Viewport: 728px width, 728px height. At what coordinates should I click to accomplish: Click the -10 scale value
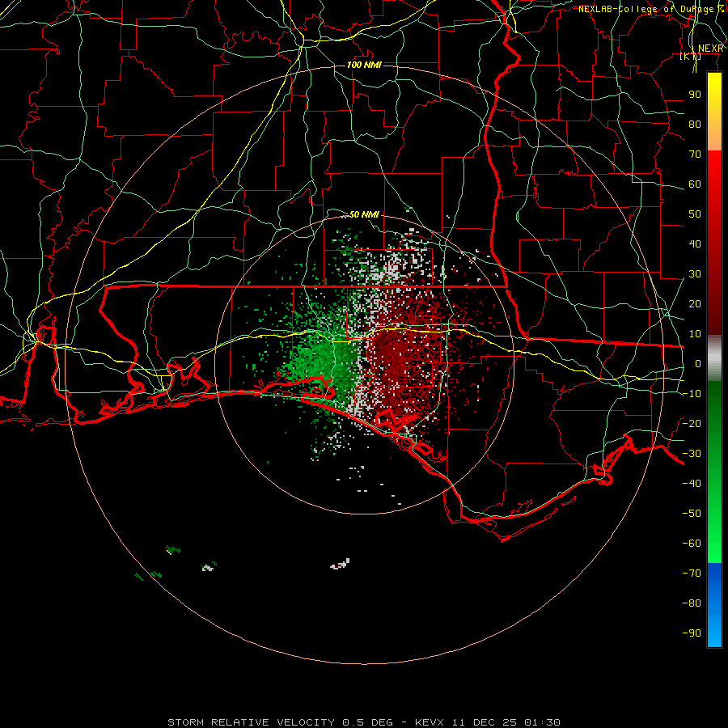(x=692, y=394)
